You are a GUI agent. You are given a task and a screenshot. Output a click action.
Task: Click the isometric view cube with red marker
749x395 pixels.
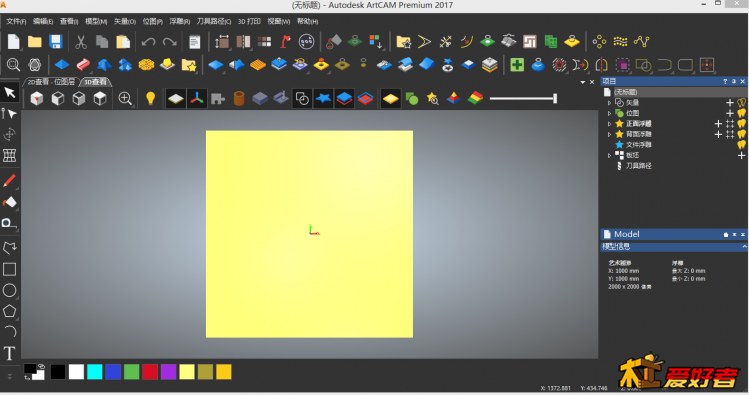(37, 99)
